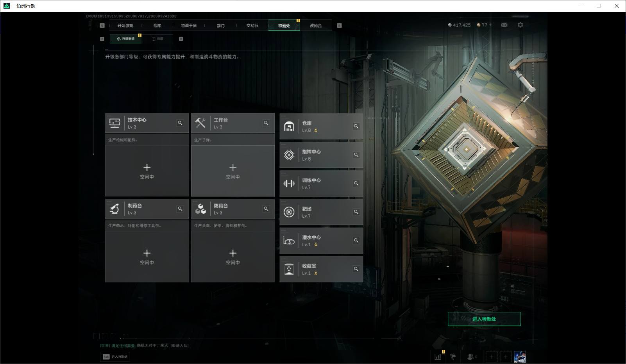The image size is (626, 364).
Task: Open the settings gear icon
Action: coord(520,25)
